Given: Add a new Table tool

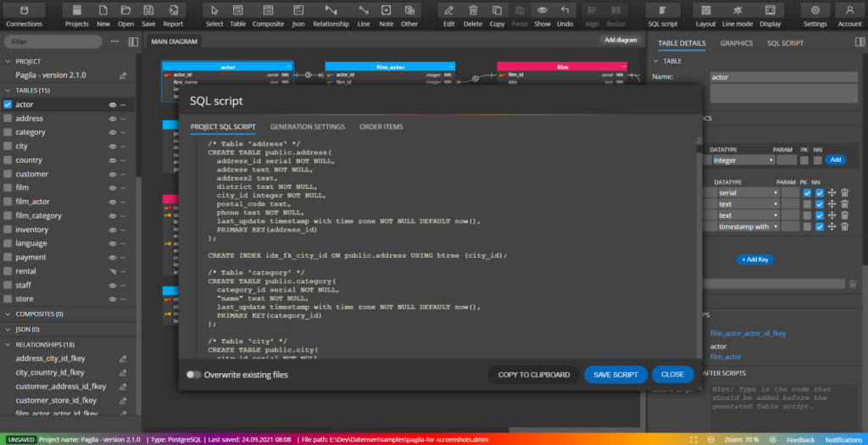Looking at the screenshot, I should [238, 15].
